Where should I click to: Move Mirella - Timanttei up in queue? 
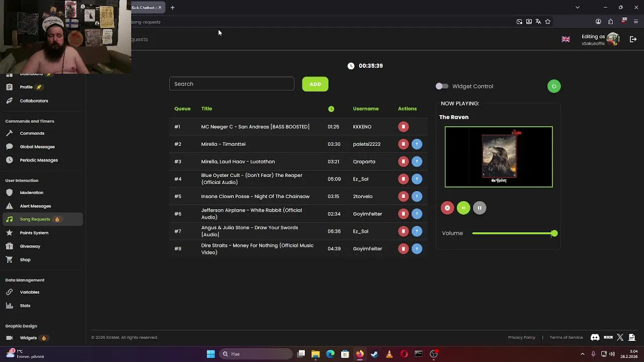pyautogui.click(x=417, y=144)
